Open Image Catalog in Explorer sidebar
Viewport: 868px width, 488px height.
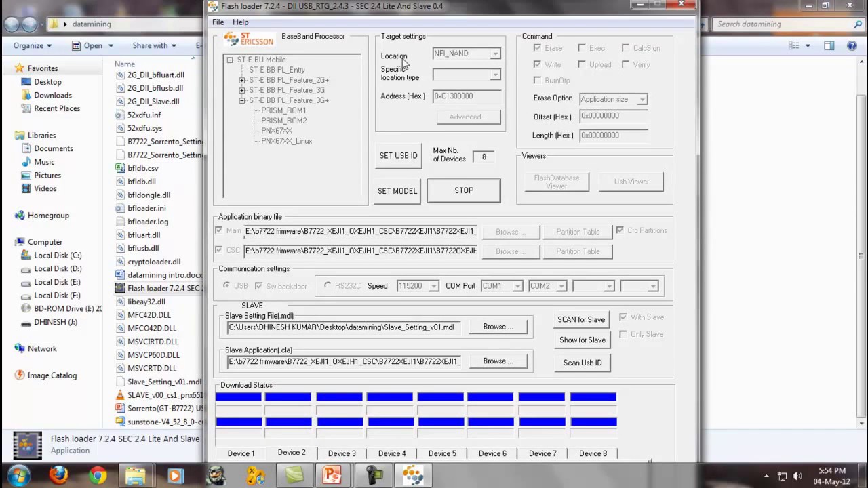52,375
